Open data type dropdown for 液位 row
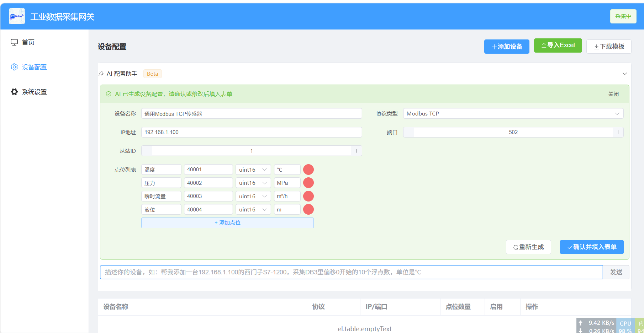Viewport: 644px width, 333px height. tap(253, 210)
